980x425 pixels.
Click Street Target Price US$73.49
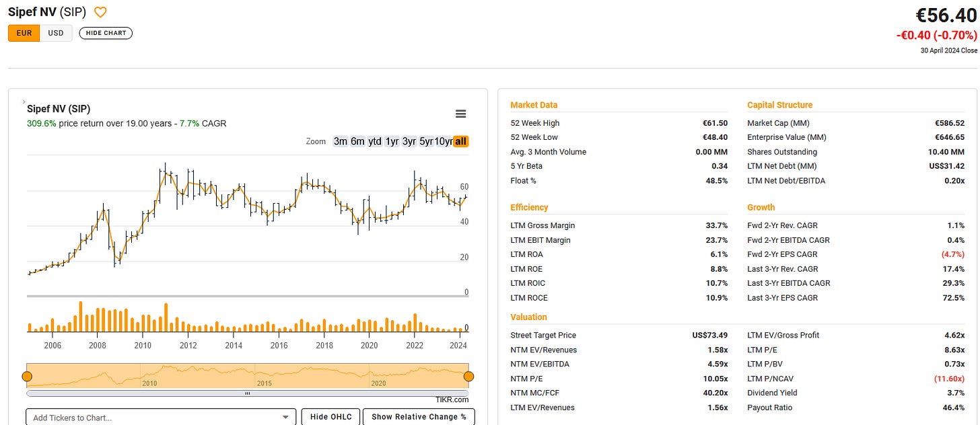(709, 335)
